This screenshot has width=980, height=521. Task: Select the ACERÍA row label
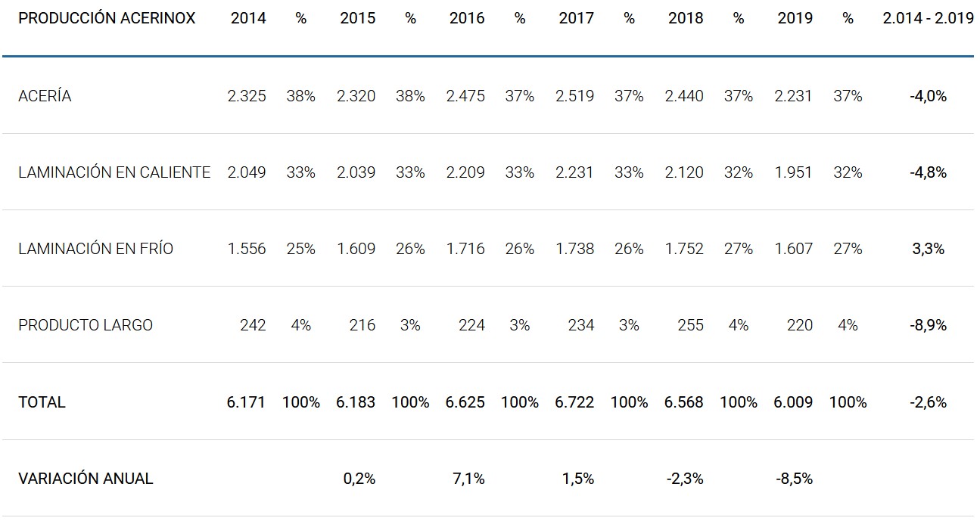(x=45, y=96)
